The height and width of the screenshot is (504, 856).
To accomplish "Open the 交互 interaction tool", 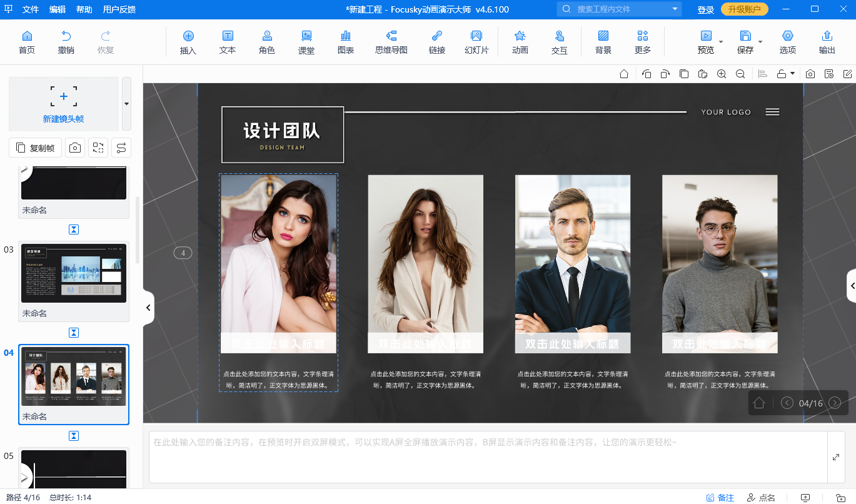I will click(560, 42).
